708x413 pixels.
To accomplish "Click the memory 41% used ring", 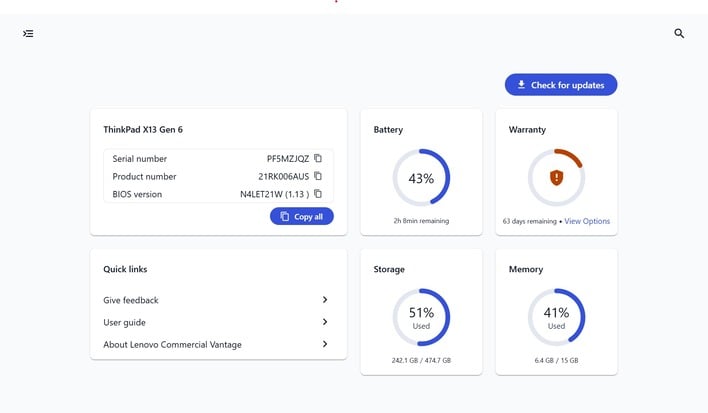I will [556, 317].
